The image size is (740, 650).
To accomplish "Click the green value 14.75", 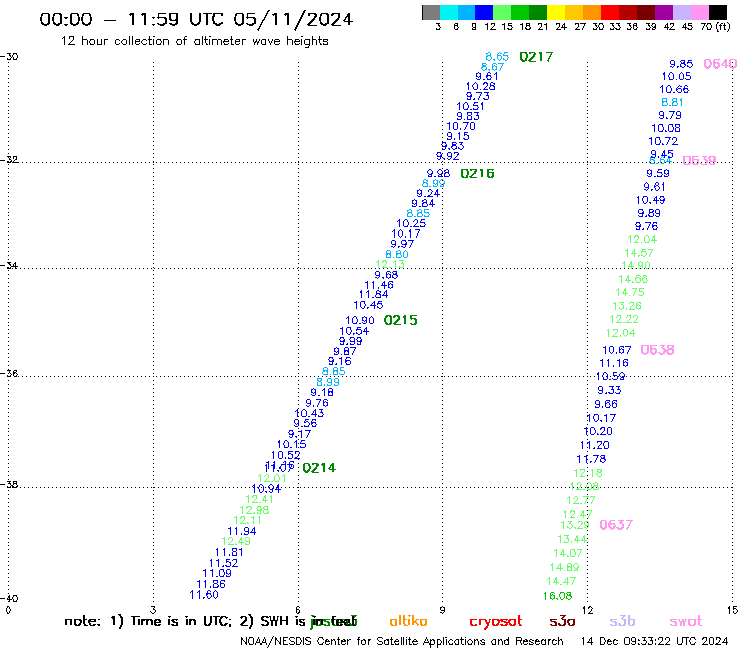I will pos(630,293).
